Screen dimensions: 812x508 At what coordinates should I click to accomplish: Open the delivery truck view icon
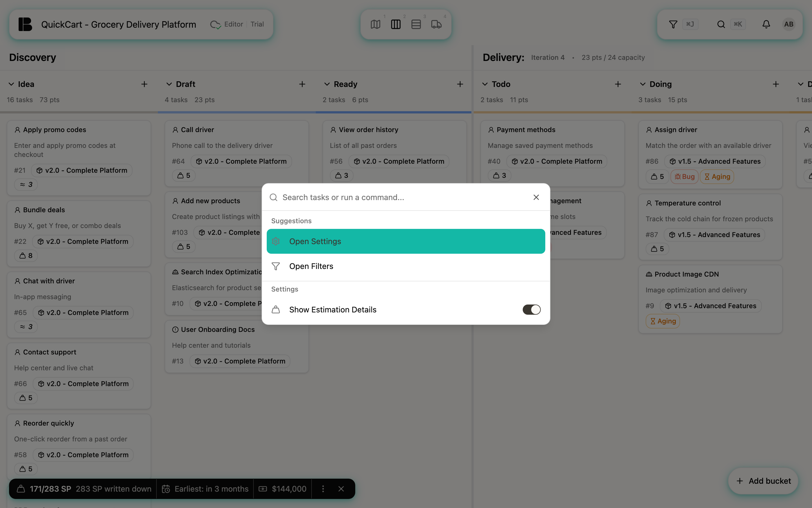coord(436,24)
